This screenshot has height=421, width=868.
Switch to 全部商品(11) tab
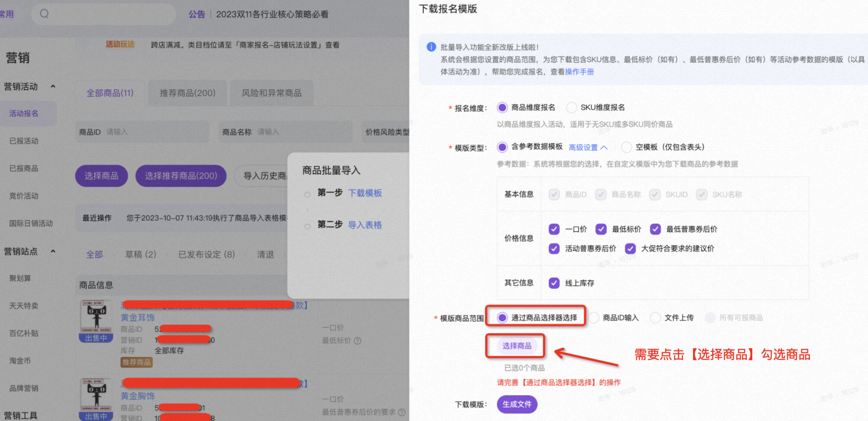pos(110,93)
